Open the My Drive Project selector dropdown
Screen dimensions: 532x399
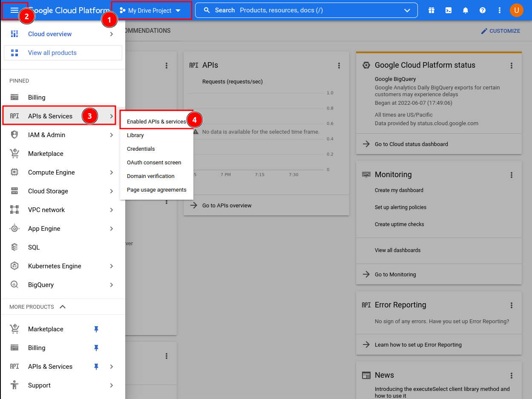click(151, 10)
